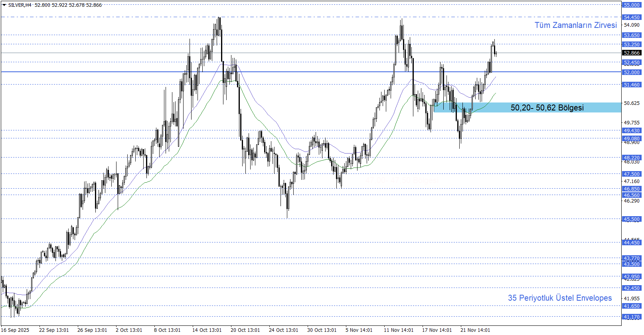This screenshot has width=644, height=335.
Task: Select the '50,20- 50,62 Bölgesi' label
Action: point(547,108)
